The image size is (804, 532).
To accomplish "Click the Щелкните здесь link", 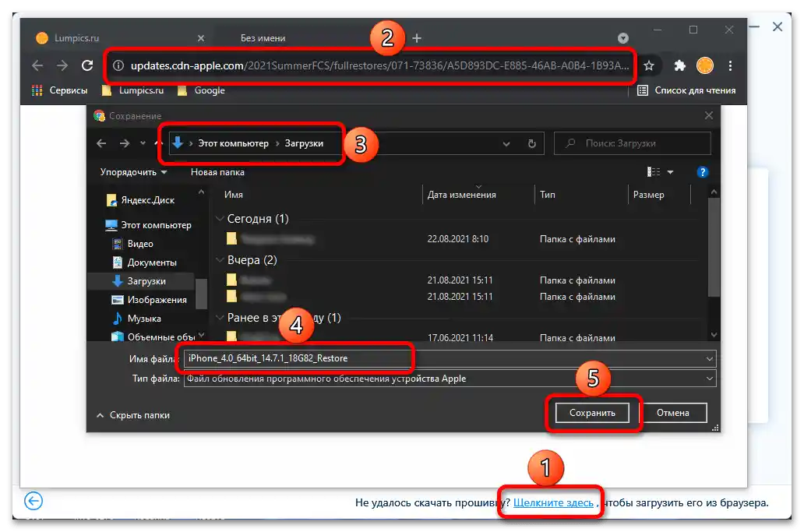I will coord(553,502).
